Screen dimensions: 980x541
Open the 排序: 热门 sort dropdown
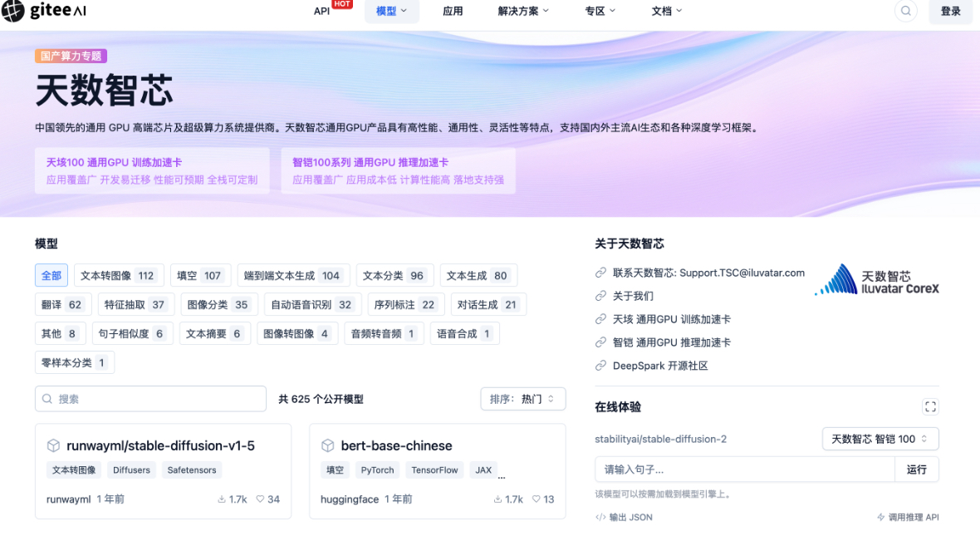coord(523,399)
